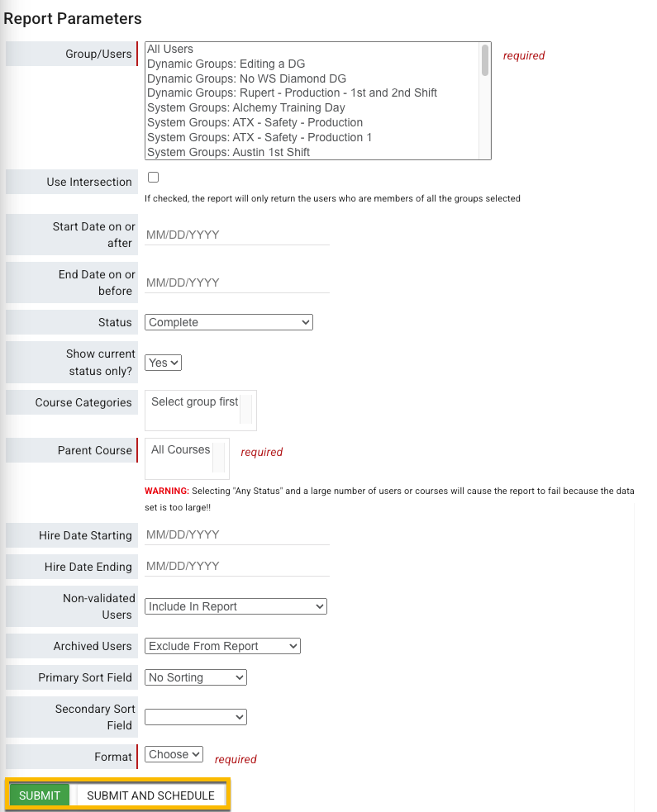This screenshot has height=812, width=657.
Task: Tick the Use Intersection checkbox
Action: [x=154, y=177]
